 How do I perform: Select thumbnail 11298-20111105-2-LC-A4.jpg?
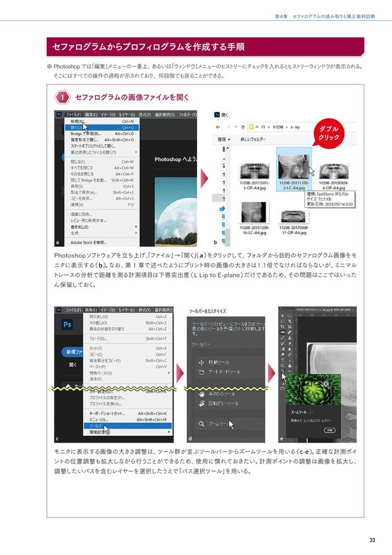pos(293,169)
